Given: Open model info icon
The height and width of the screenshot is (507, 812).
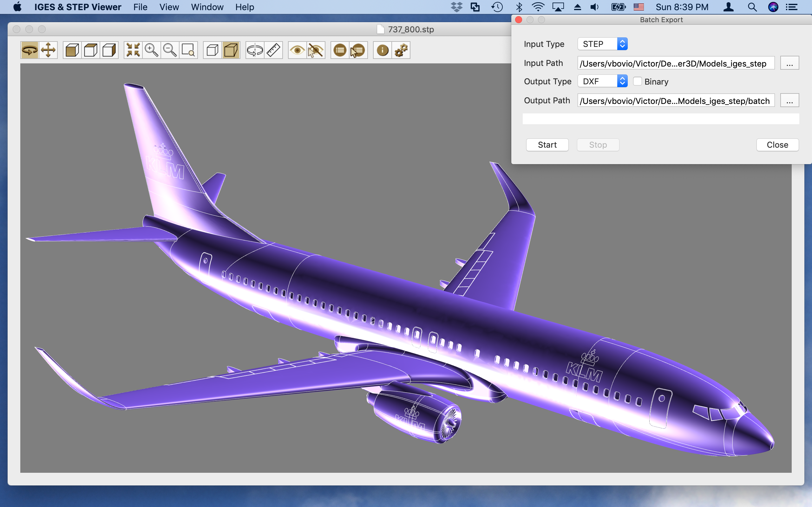Looking at the screenshot, I should [383, 50].
